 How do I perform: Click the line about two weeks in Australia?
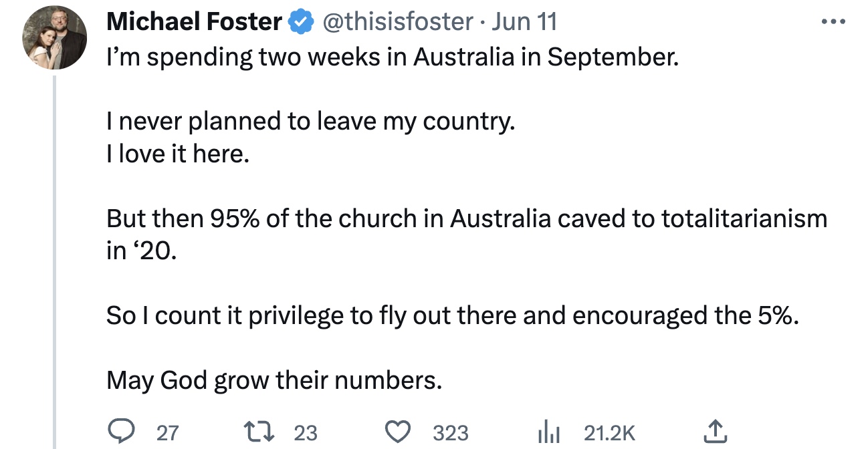click(392, 58)
